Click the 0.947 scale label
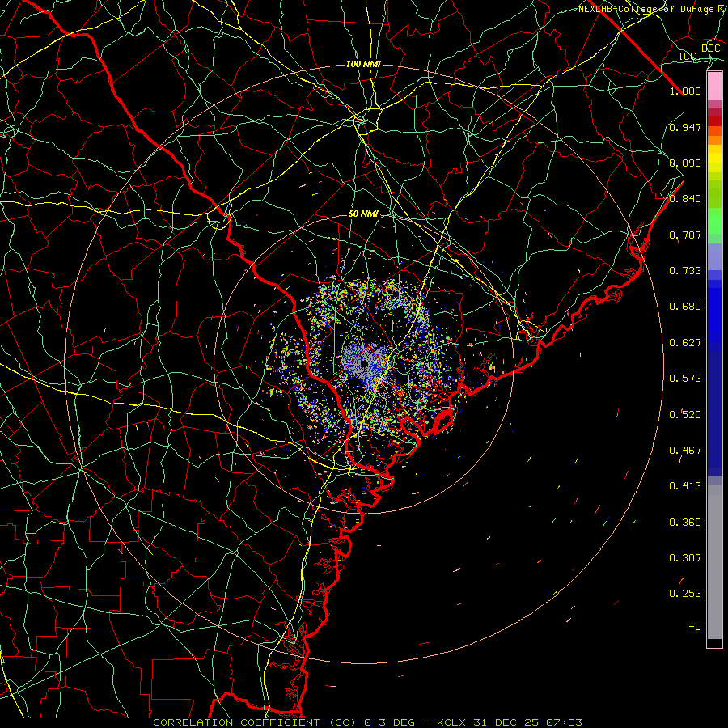Viewport: 728px width, 728px height. coord(685,127)
